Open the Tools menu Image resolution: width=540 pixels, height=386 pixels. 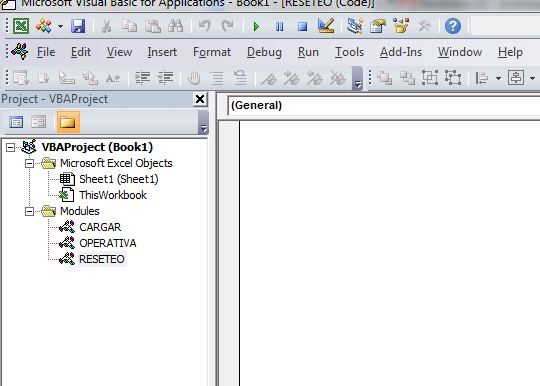pos(349,52)
